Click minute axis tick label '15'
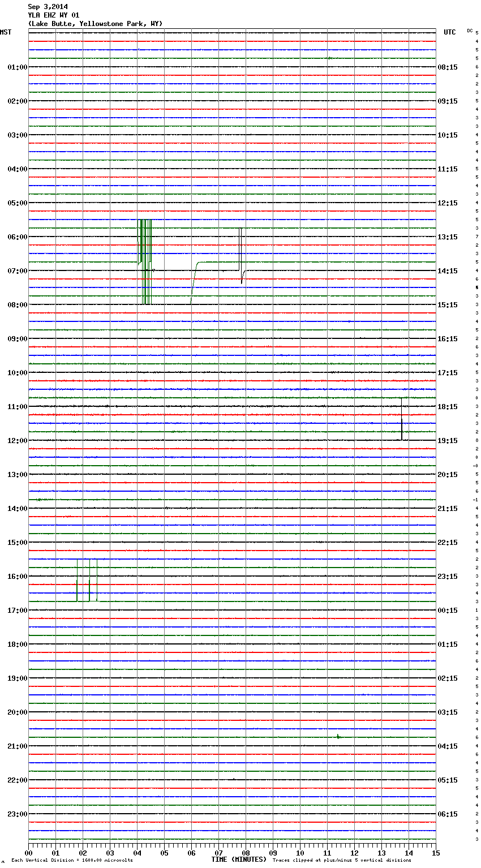 click(436, 853)
